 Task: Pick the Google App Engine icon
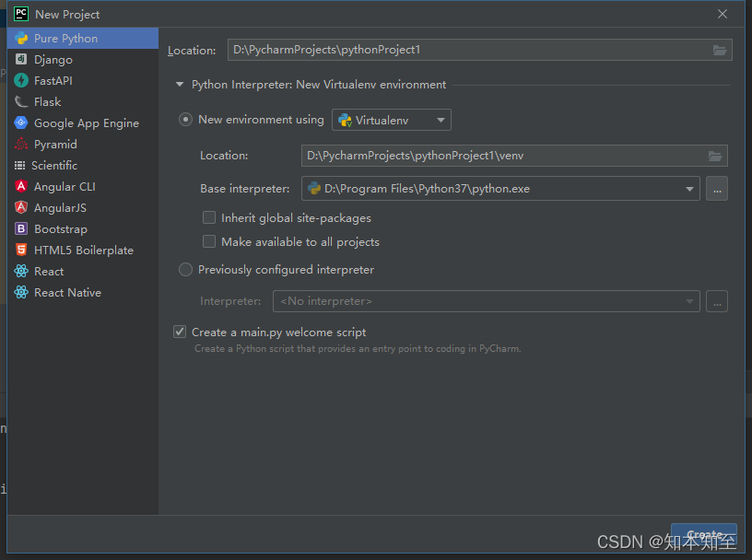20,123
